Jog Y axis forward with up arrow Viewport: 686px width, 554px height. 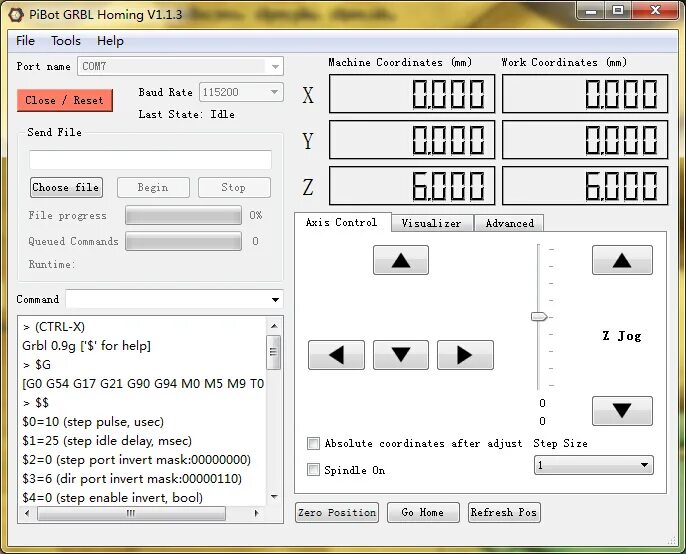401,260
